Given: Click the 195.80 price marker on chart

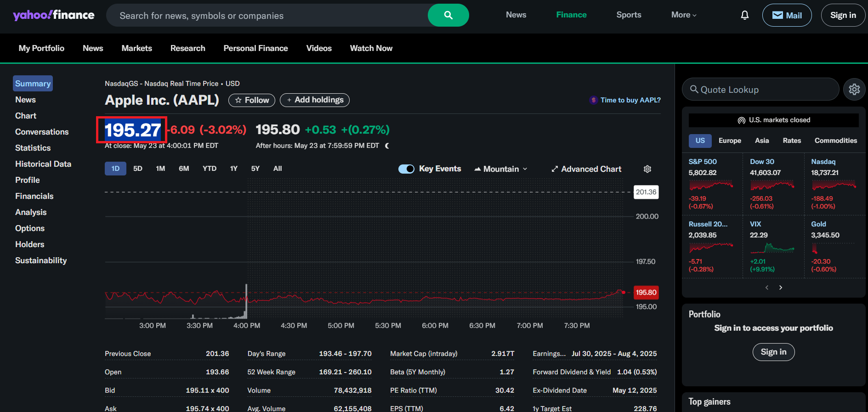Looking at the screenshot, I should (646, 293).
